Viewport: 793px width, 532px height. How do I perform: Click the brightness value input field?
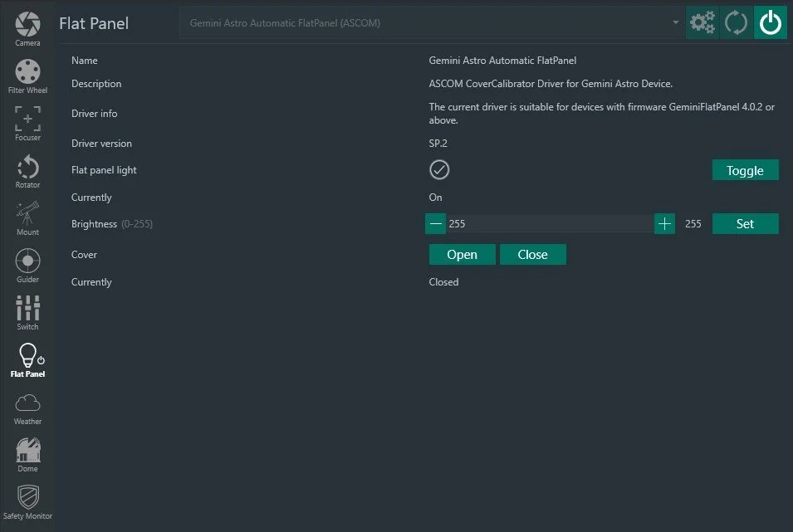[550, 223]
